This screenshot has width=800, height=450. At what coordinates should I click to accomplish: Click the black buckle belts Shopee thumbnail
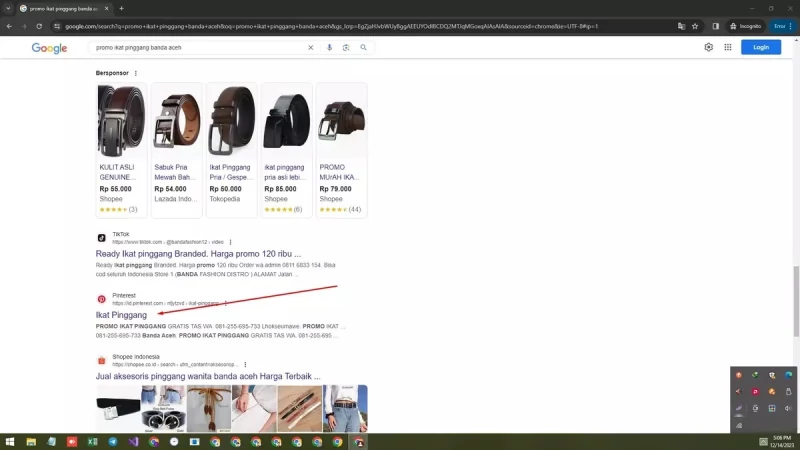coord(164,409)
